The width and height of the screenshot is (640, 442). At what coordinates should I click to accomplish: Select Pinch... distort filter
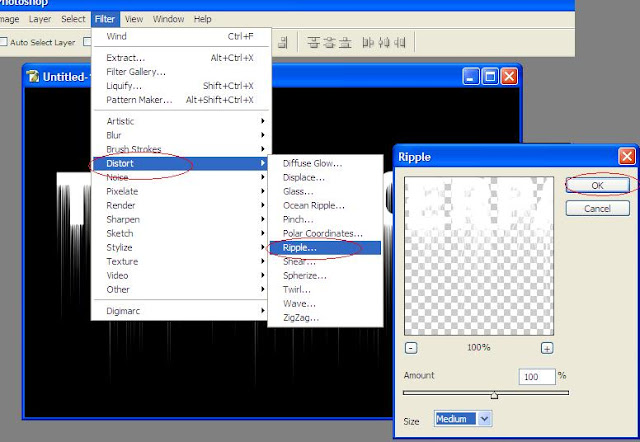(x=325, y=219)
